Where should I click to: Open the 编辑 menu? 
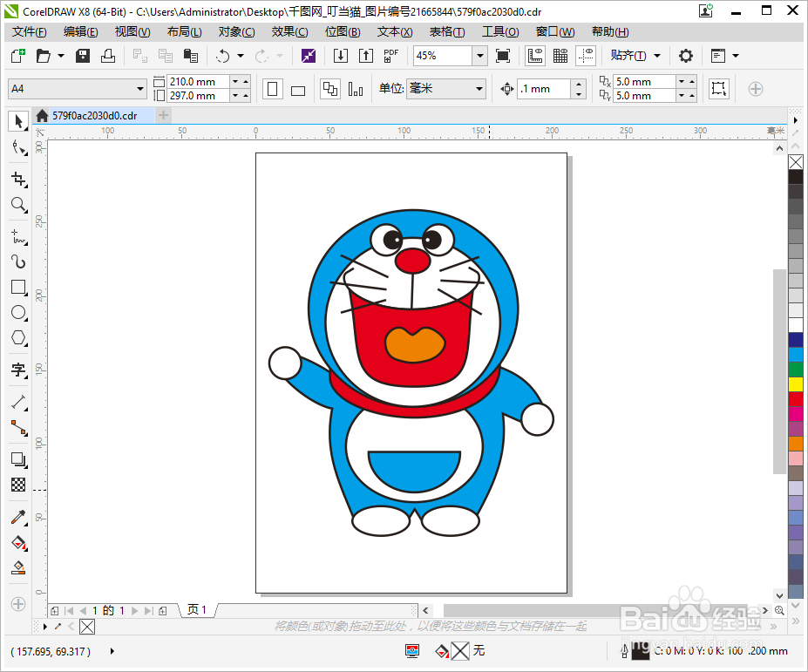pos(81,32)
